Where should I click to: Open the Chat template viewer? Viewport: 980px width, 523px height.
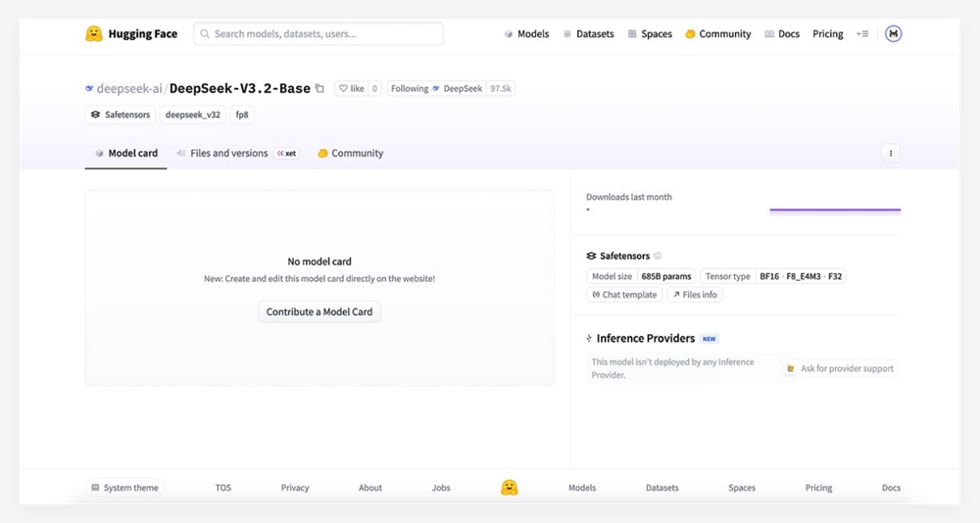coord(624,295)
